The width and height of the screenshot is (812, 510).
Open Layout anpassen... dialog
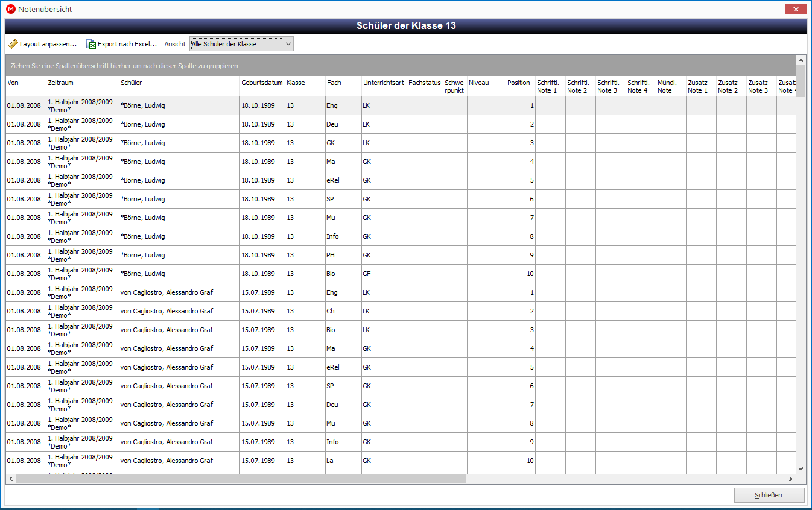pos(43,44)
